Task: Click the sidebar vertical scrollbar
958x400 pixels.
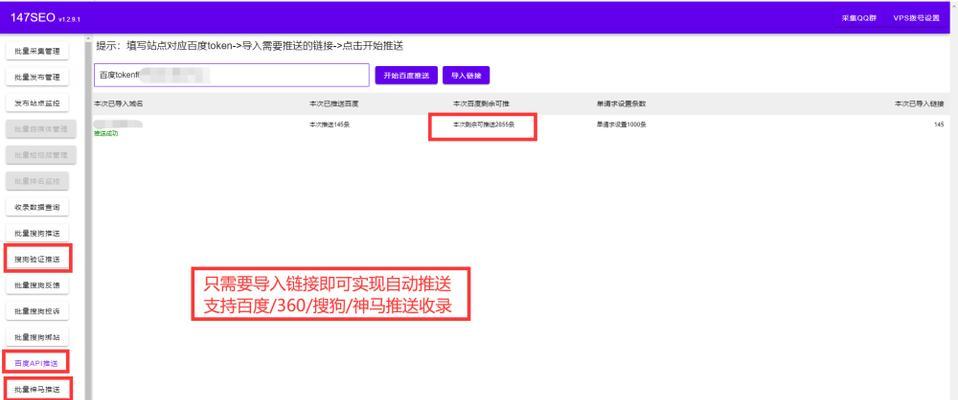Action: coord(88,218)
